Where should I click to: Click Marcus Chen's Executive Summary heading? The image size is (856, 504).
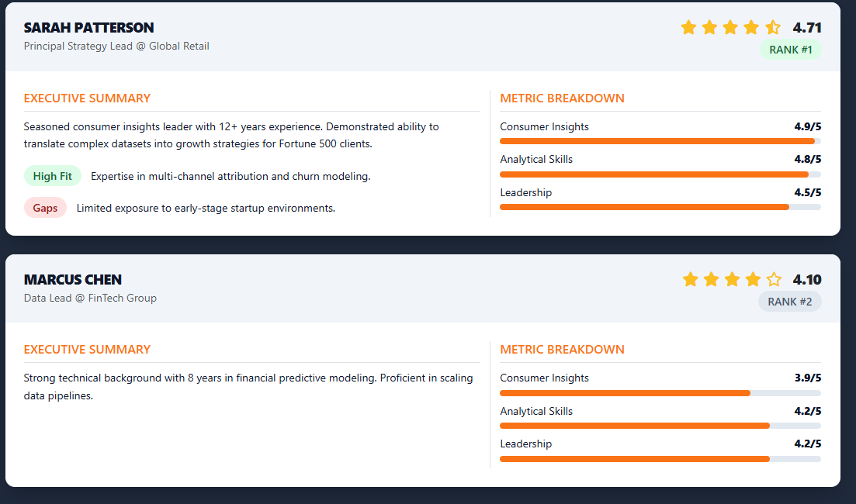click(87, 350)
